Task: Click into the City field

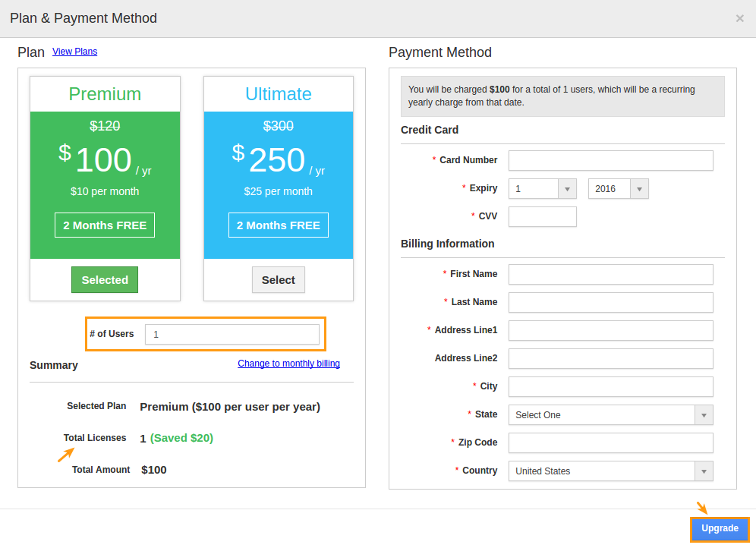Action: click(610, 386)
